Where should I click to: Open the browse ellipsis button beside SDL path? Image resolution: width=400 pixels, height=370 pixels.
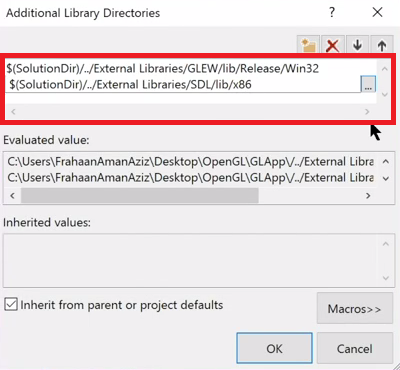[x=368, y=84]
